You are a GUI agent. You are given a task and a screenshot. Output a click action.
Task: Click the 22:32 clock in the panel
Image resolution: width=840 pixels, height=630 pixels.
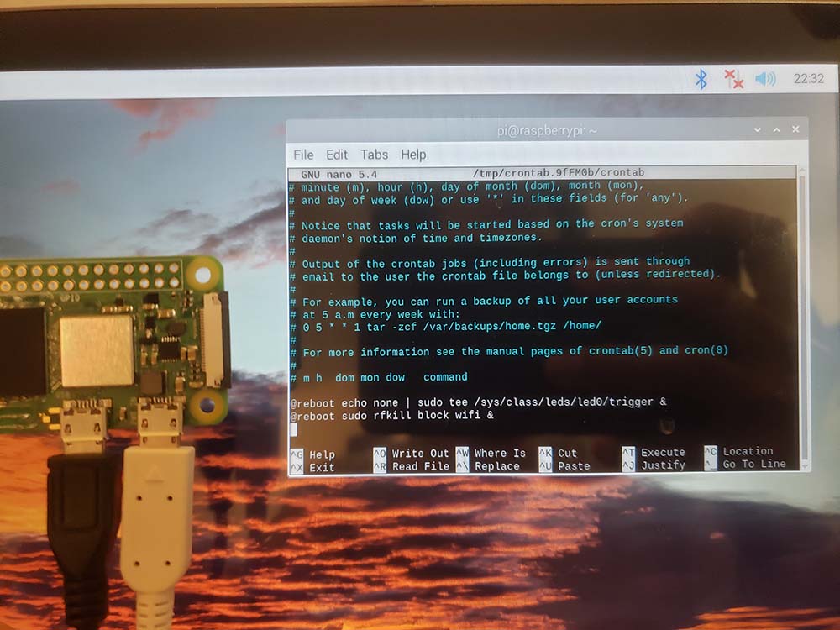pyautogui.click(x=808, y=79)
